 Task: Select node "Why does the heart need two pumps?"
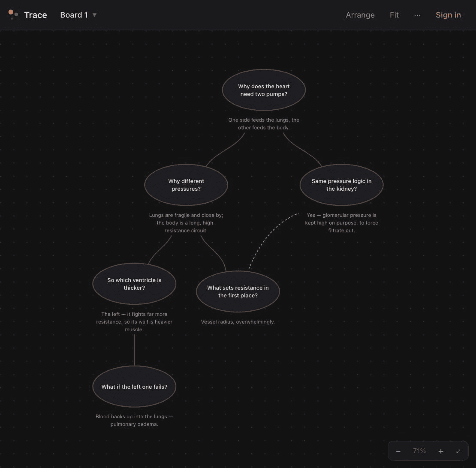(264, 90)
